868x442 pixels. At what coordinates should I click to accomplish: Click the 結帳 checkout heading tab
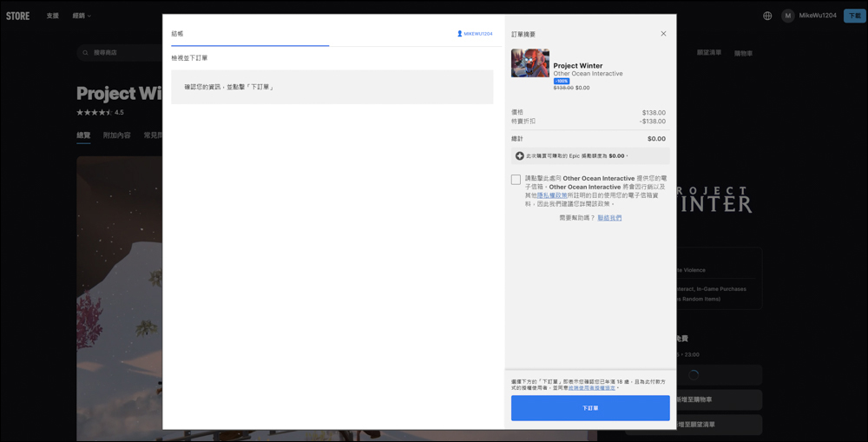[177, 34]
